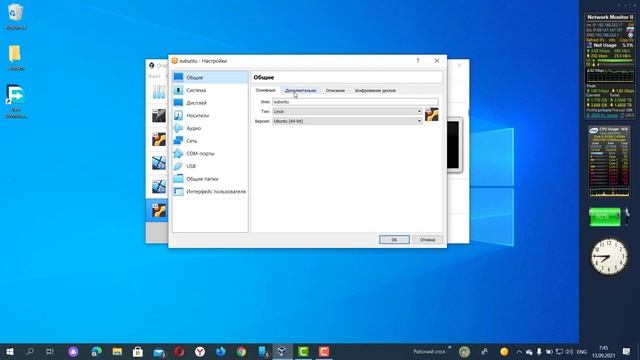Switch to the Описание tab
The width and height of the screenshot is (640, 360).
[335, 91]
